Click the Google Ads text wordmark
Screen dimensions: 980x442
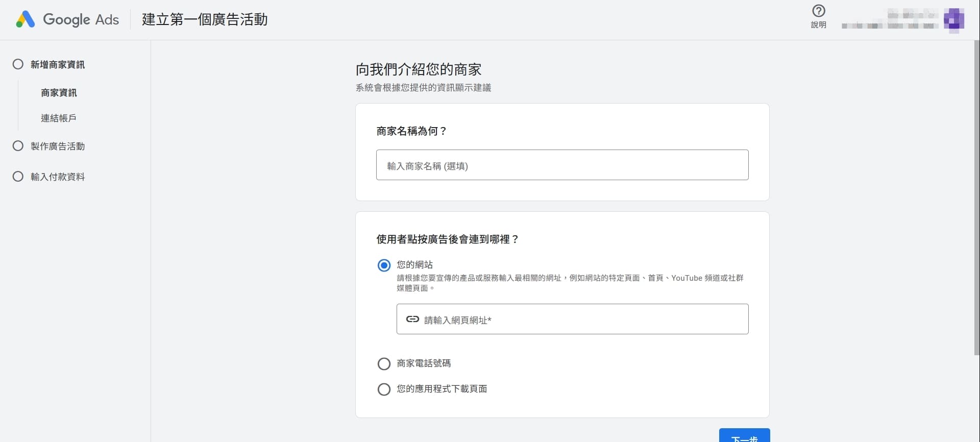[x=81, y=19]
